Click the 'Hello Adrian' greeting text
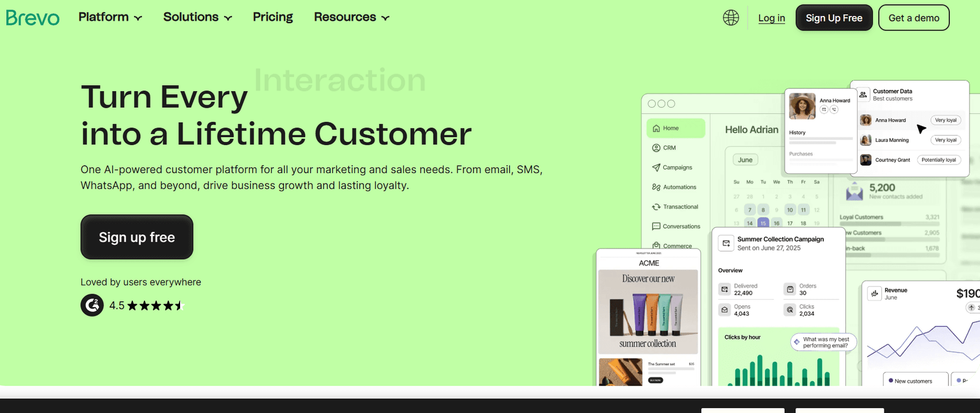980x413 pixels. [752, 130]
